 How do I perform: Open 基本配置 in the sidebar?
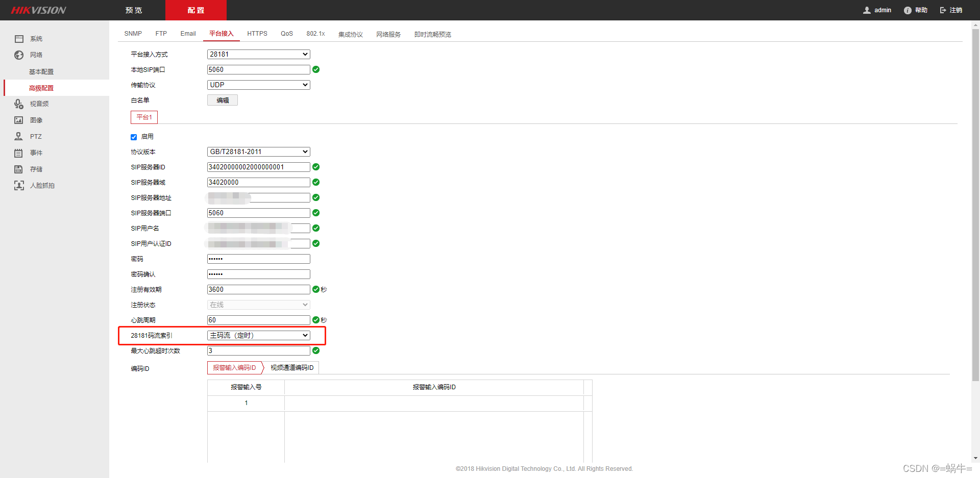(41, 72)
